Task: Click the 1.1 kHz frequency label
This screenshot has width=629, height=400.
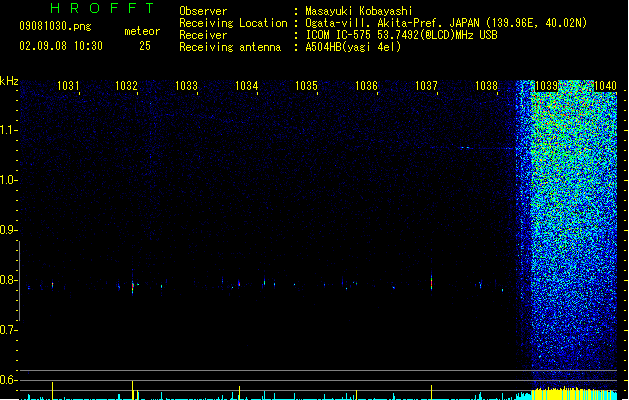Action: click(8, 130)
